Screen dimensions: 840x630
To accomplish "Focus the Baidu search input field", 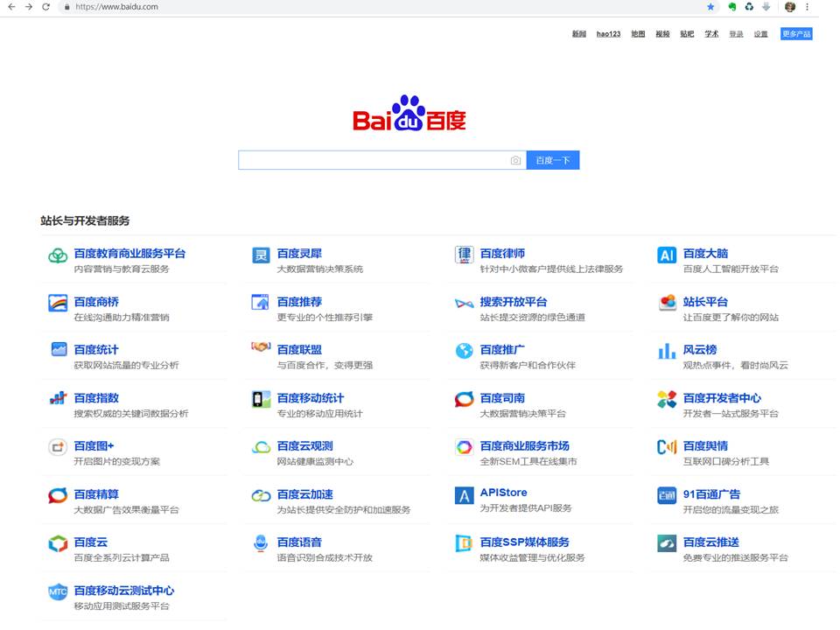I will pos(374,160).
